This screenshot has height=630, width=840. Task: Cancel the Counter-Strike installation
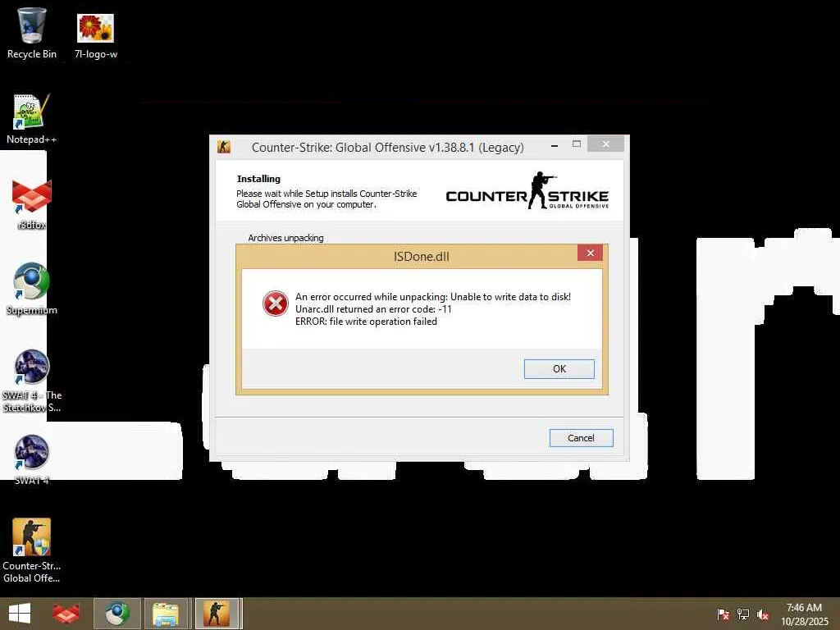tap(582, 438)
